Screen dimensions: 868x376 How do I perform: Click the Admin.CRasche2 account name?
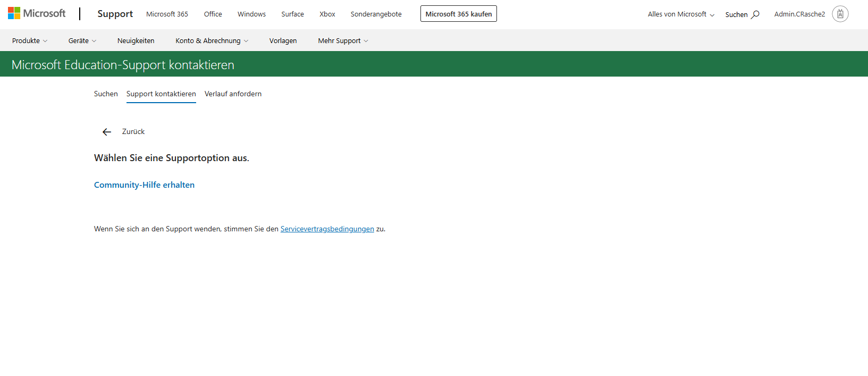point(799,14)
